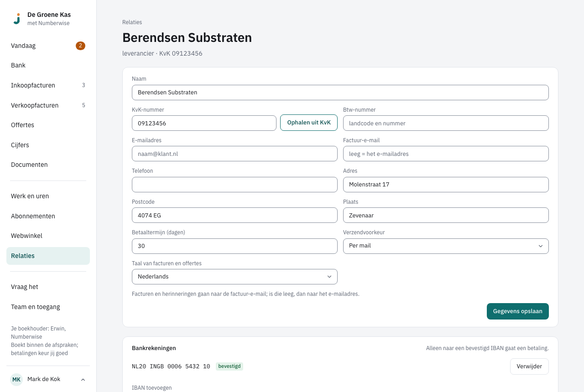Screen dimensions: 584x392
Task: Click the leverancier · KvK 09123456 subtitle
Action: coord(162,53)
